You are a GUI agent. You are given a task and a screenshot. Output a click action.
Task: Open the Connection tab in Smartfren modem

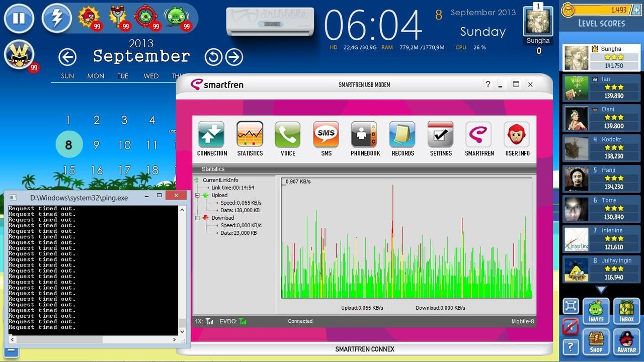tap(212, 139)
